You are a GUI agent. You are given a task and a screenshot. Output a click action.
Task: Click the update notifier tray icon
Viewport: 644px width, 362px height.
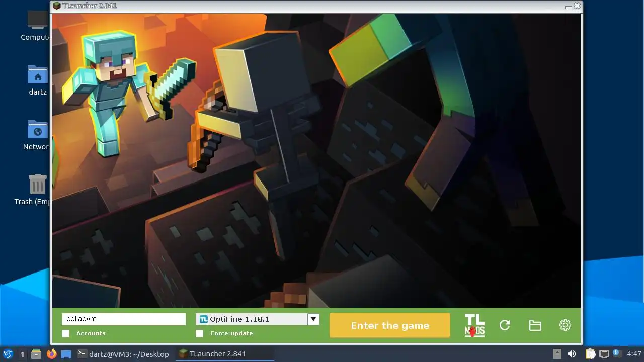pos(616,353)
